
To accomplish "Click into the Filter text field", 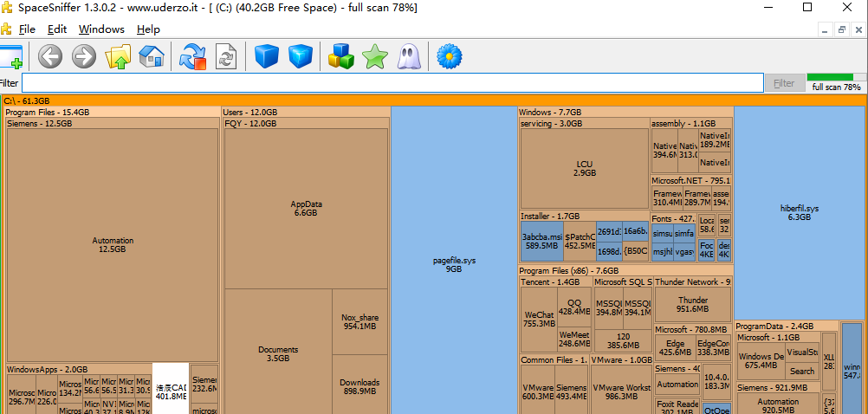I will point(392,83).
